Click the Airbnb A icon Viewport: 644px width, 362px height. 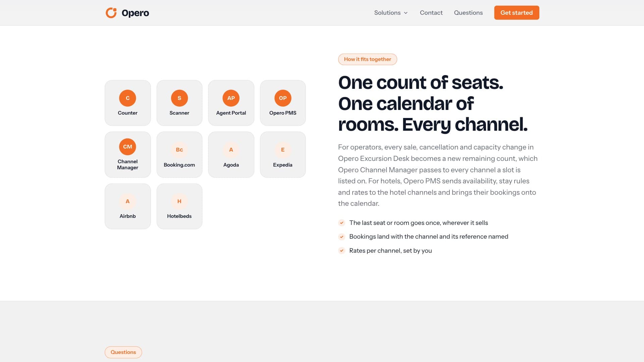click(x=127, y=201)
